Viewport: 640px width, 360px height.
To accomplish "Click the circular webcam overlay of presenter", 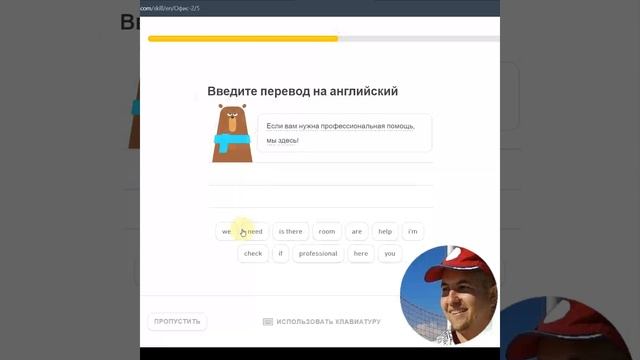I will pyautogui.click(x=449, y=295).
